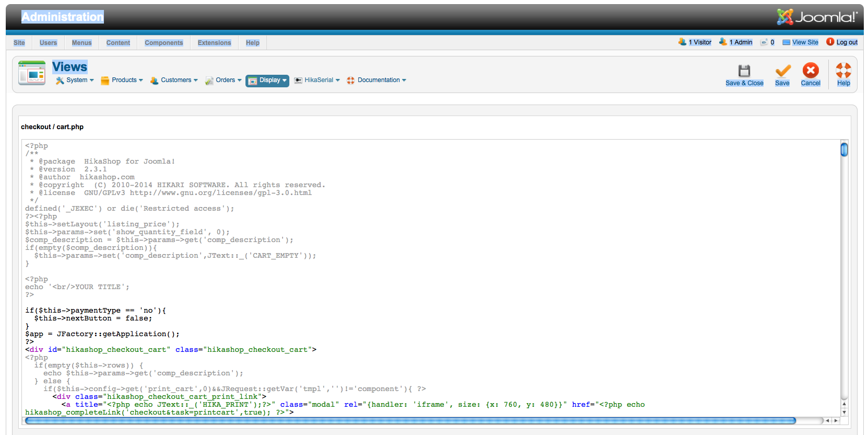
Task: Click the vertical scrollbar thumb of the code editor
Action: (844, 150)
